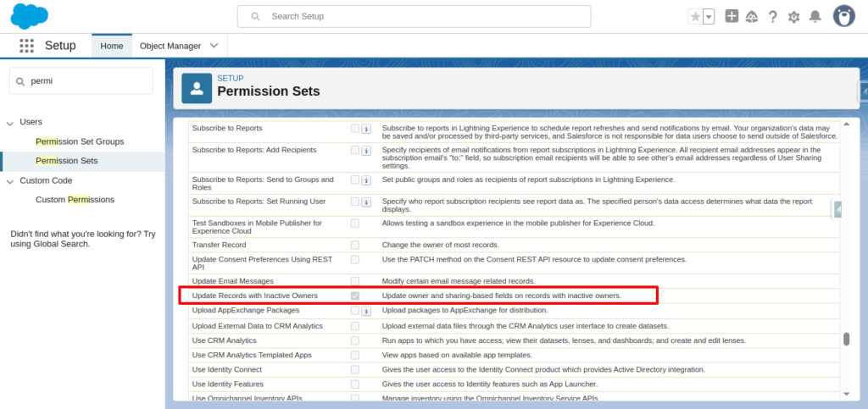Click 'Change the owner of most records.' description
The height and width of the screenshot is (409, 868).
(441, 245)
